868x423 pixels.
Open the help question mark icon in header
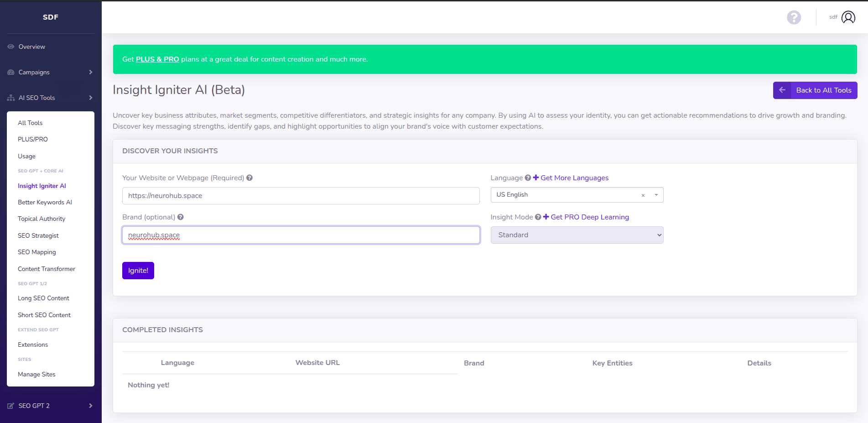[x=794, y=17]
